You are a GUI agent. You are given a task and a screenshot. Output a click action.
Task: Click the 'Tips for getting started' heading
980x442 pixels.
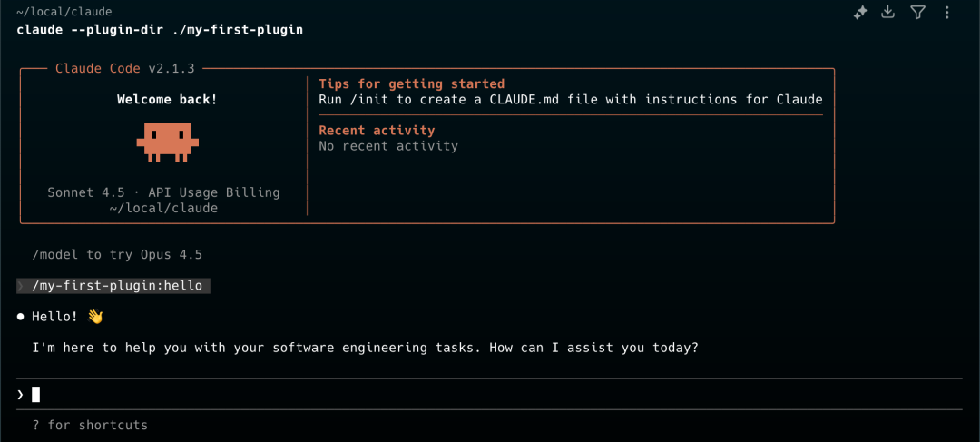tap(411, 83)
